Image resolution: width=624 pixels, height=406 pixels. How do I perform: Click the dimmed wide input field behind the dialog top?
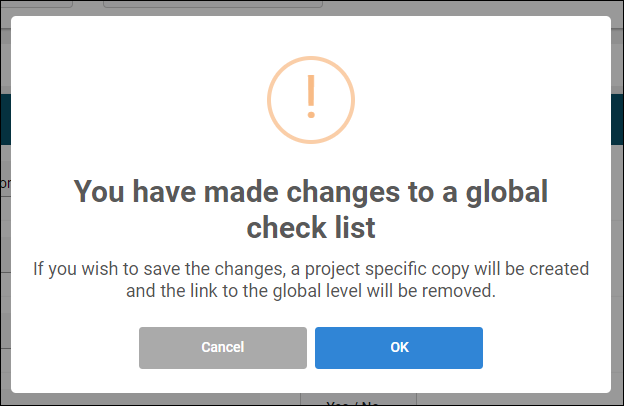click(x=213, y=4)
